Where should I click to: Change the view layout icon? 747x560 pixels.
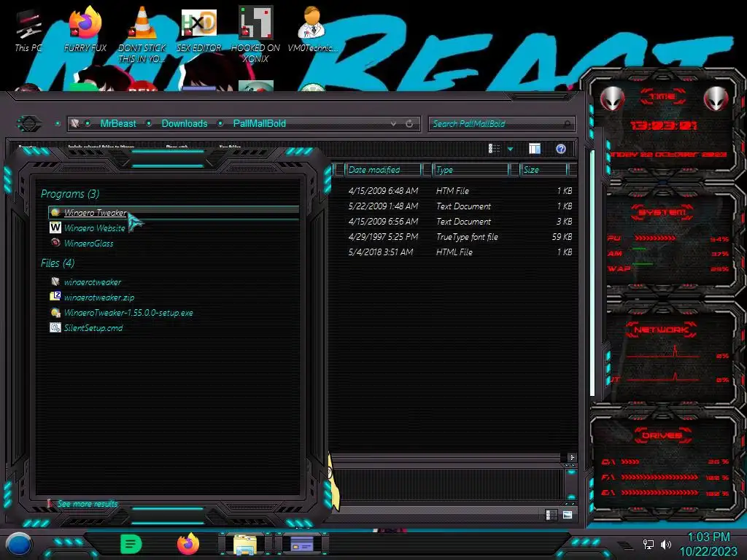tap(494, 149)
